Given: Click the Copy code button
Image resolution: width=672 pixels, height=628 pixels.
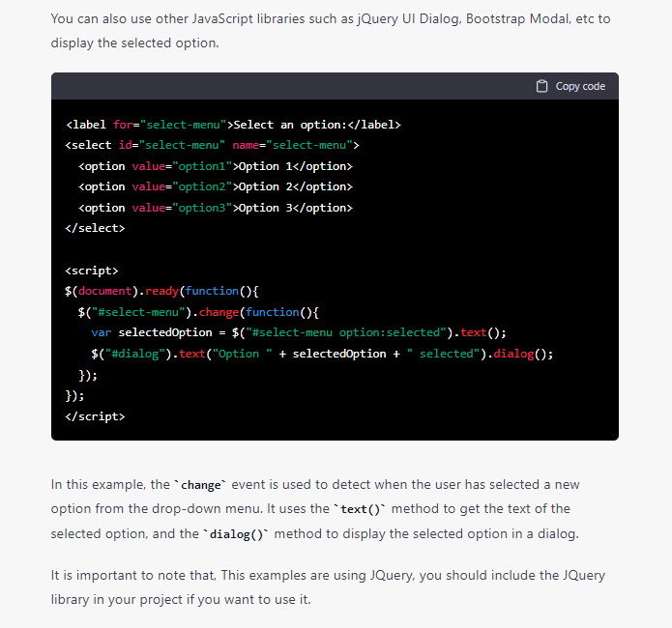Looking at the screenshot, I should (x=570, y=86).
